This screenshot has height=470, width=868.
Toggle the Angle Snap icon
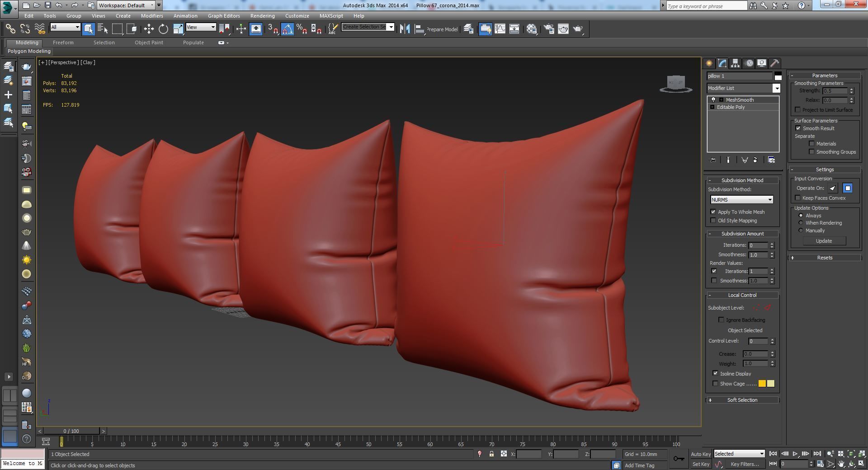[288, 29]
